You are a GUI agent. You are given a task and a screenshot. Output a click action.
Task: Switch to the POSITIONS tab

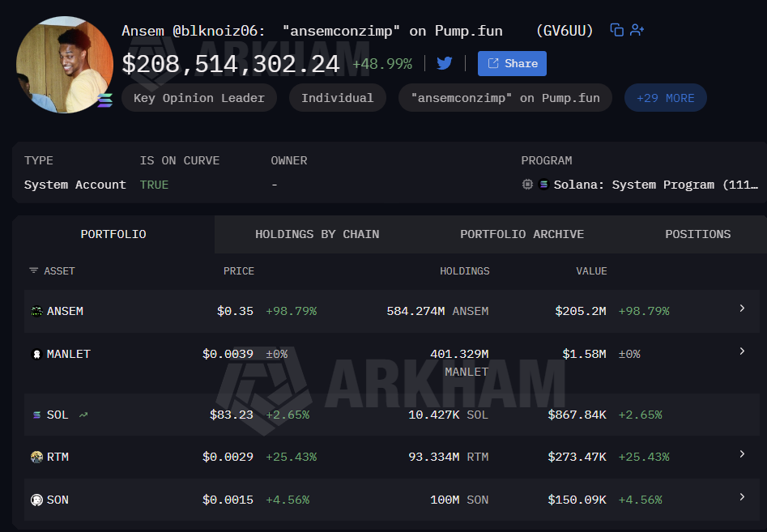tap(697, 234)
